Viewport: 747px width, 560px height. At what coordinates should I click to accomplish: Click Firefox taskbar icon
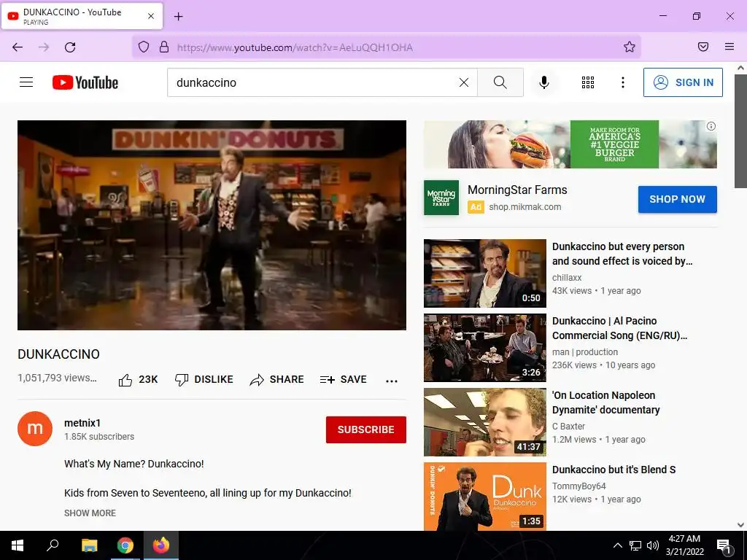161,545
